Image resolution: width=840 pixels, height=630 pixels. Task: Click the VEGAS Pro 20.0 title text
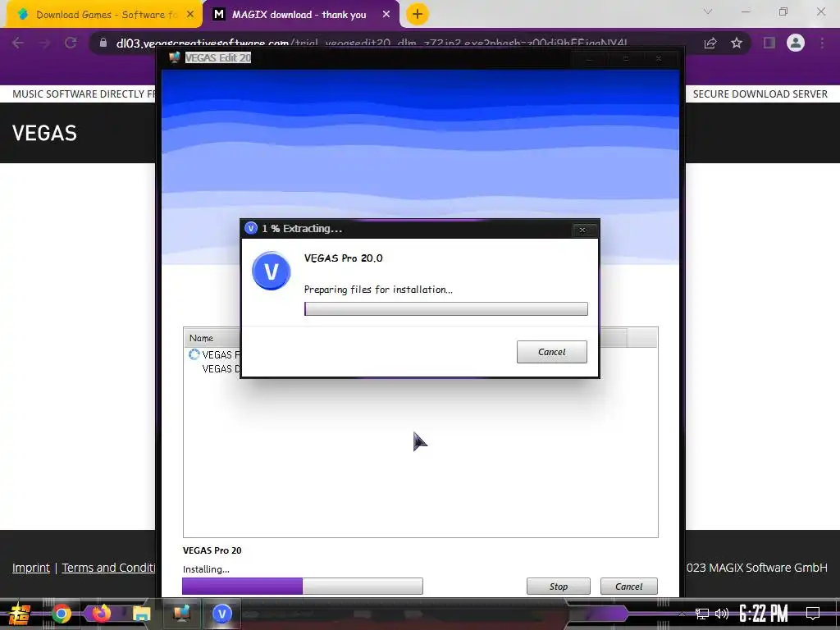click(344, 258)
